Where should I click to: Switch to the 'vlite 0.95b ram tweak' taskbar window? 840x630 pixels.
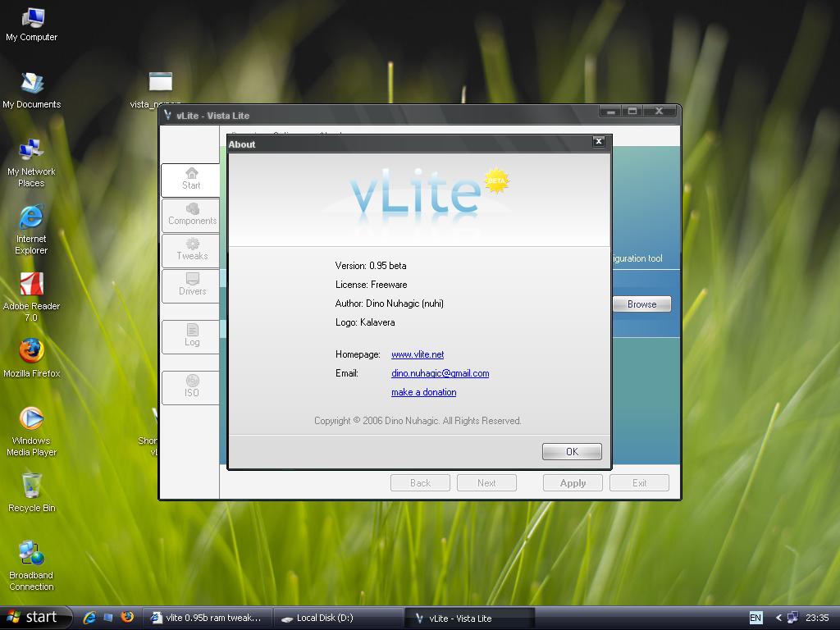pyautogui.click(x=208, y=618)
